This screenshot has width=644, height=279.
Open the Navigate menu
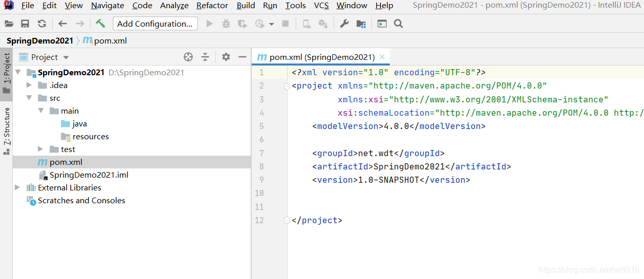107,6
